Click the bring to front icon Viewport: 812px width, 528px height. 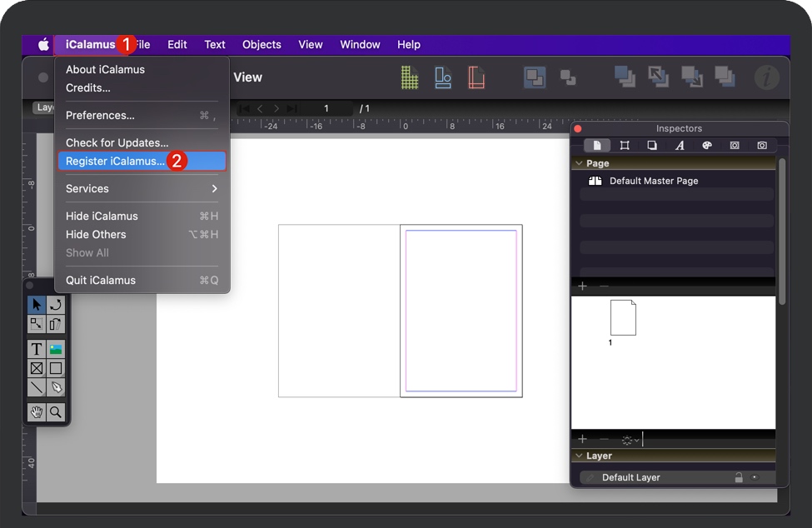625,77
